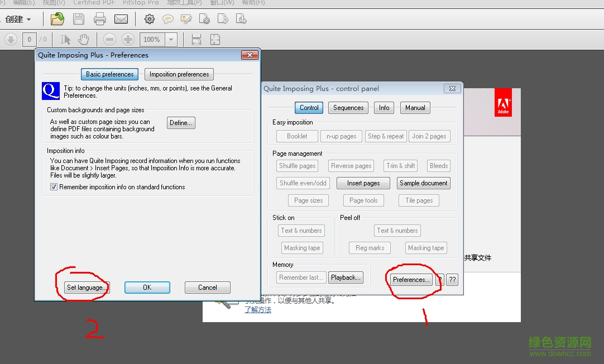
Task: Click the Sample document button
Action: 423,183
